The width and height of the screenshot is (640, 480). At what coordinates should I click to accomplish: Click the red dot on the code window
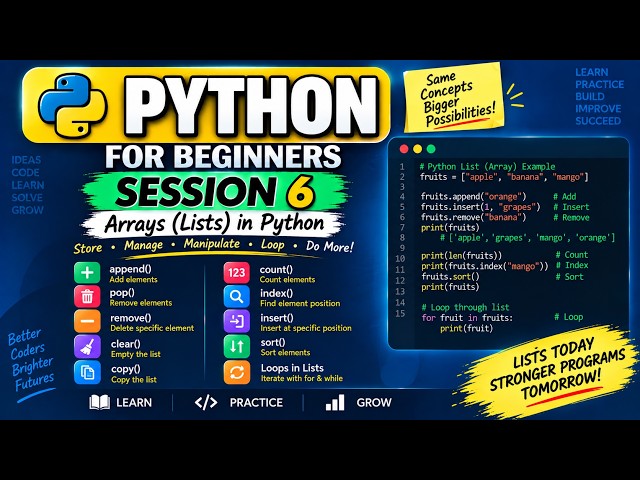(404, 149)
